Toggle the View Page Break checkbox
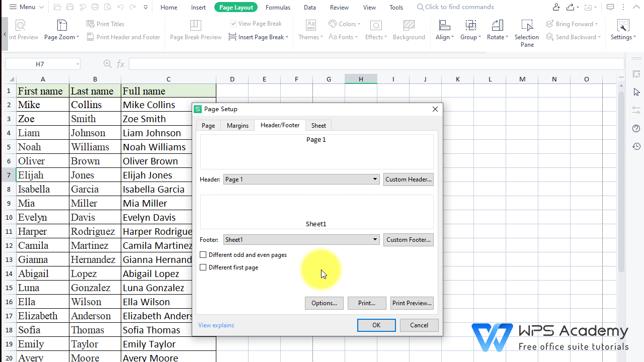Screen dimensions: 644x362 pos(233,24)
